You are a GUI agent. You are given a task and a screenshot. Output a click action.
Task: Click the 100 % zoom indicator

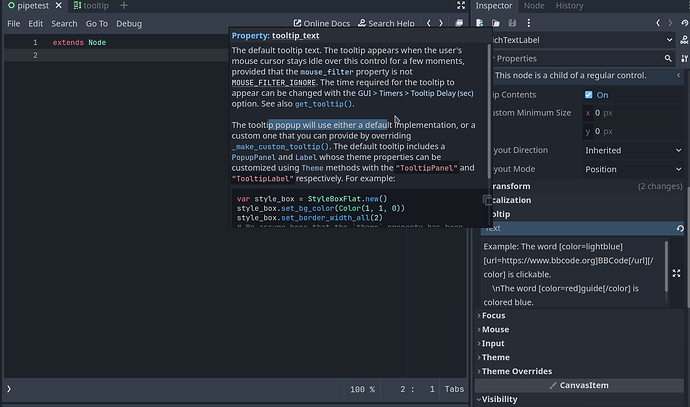pos(362,389)
